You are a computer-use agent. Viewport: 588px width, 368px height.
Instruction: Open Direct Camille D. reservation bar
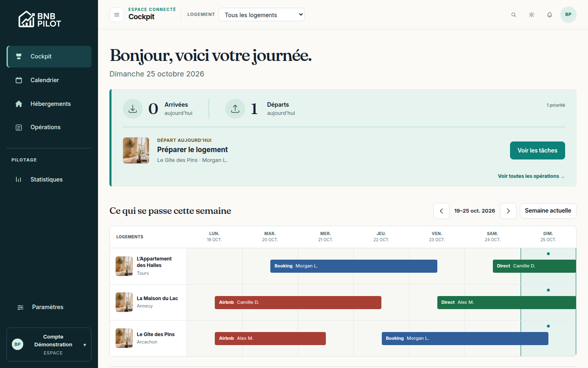coord(534,266)
